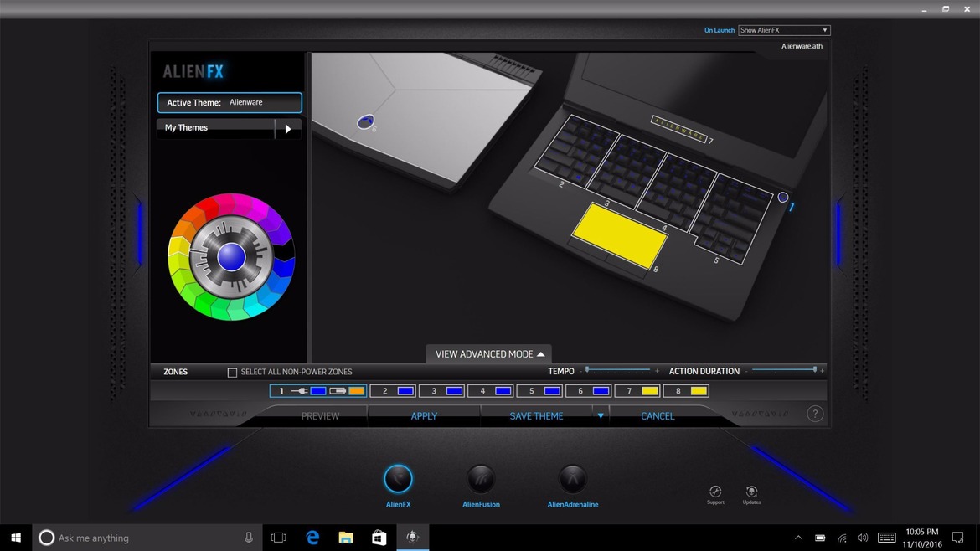Click the Save Theme button
This screenshot has width=980, height=551.
click(536, 415)
